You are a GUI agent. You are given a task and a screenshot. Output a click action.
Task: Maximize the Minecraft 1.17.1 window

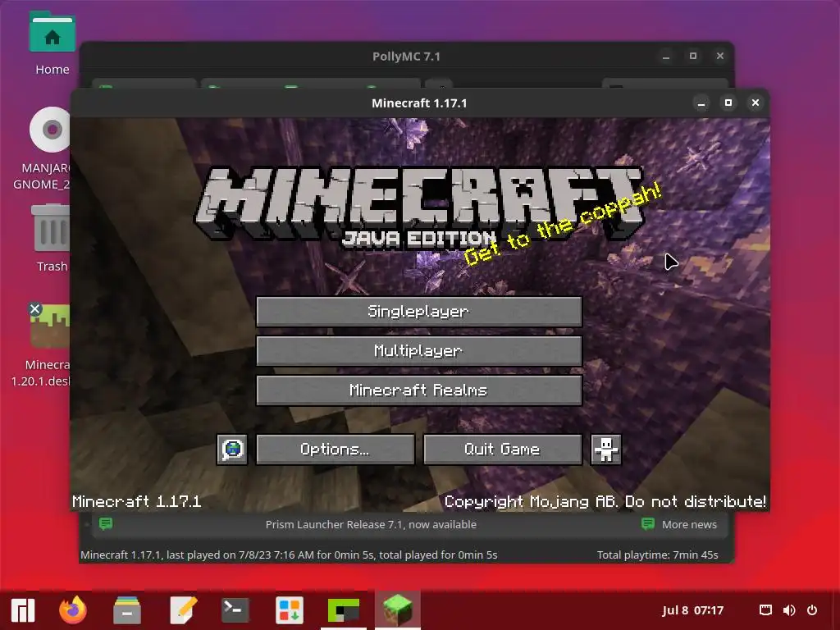[728, 103]
